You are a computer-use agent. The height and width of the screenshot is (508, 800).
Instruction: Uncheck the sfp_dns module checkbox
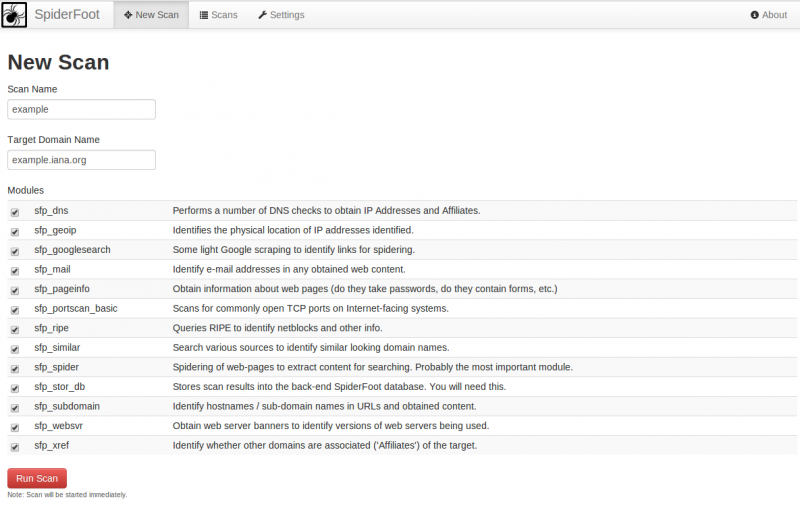[x=14, y=212]
